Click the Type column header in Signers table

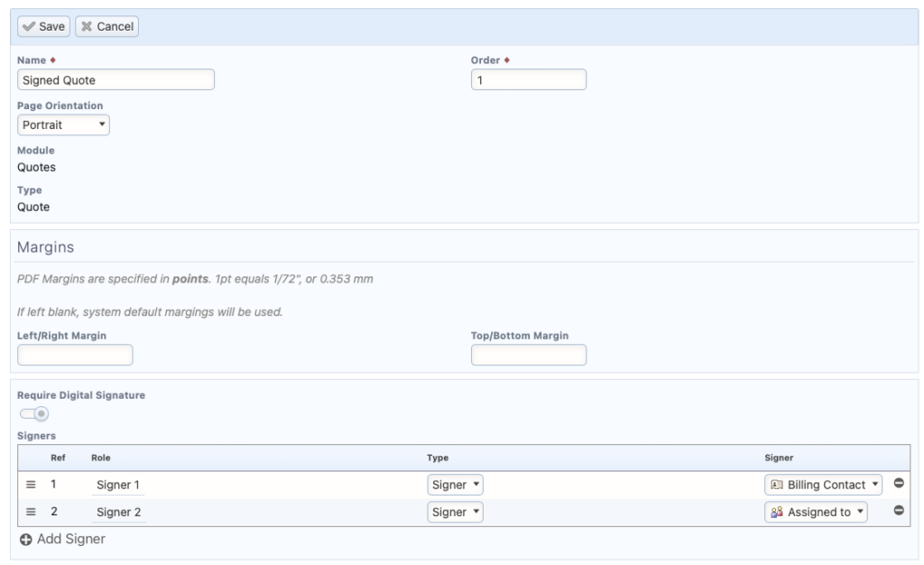click(438, 458)
